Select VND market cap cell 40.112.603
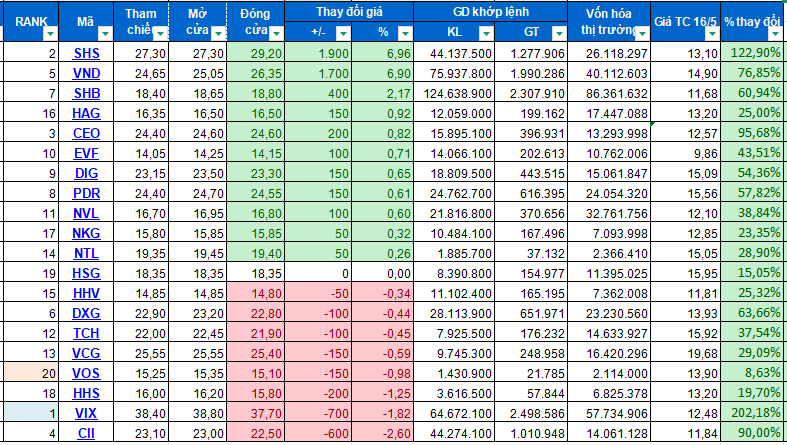The height and width of the screenshot is (445, 787). click(x=609, y=73)
